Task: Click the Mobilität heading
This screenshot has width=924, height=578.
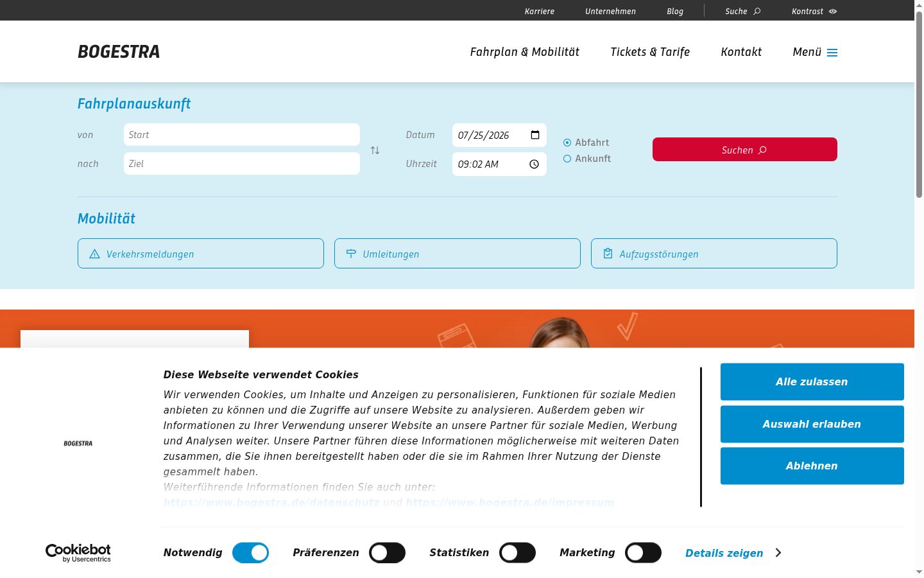Action: (107, 218)
